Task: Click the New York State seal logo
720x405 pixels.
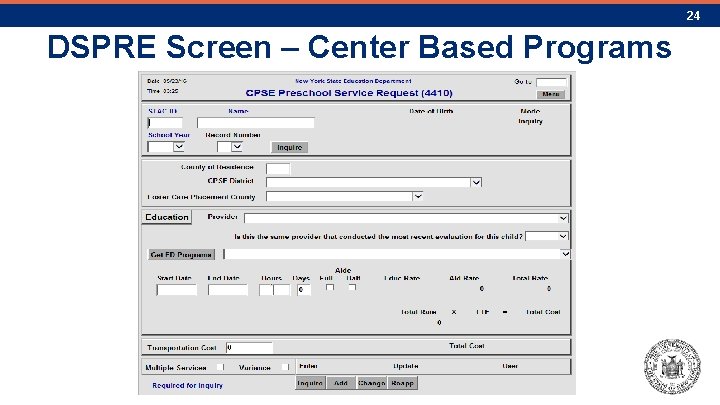Action: coord(672,366)
